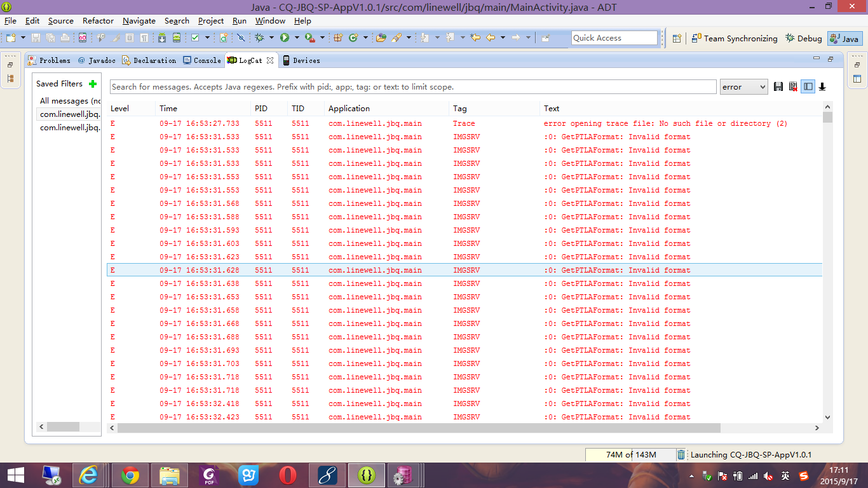868x488 pixels.
Task: Click the Restore icon in left sidebar
Action: tap(10, 65)
